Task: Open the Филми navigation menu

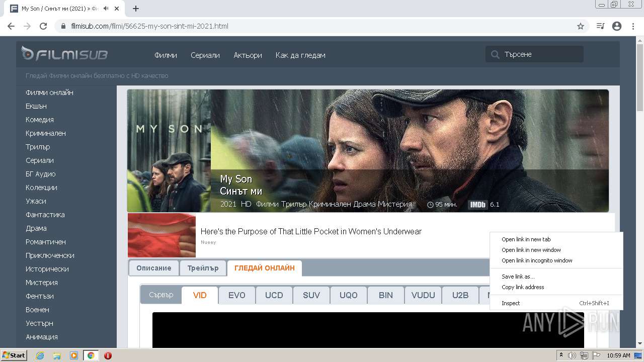Action: click(166, 55)
